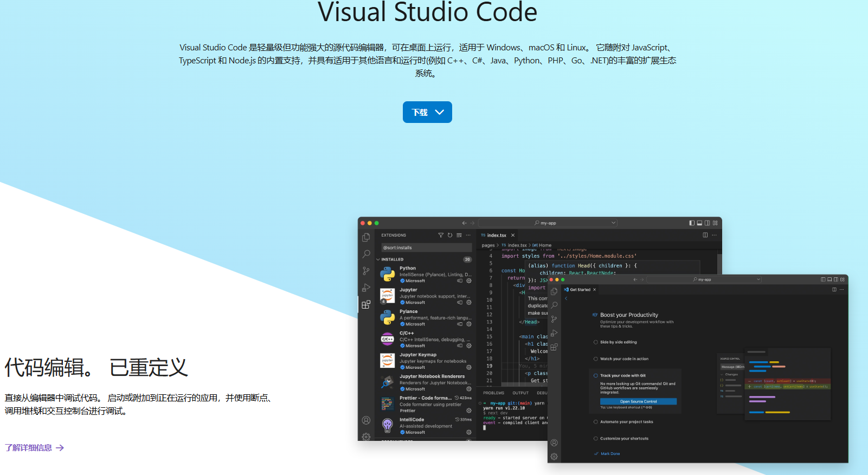868x475 pixels.
Task: Open manage gear for C/C++ extension
Action: [469, 346]
